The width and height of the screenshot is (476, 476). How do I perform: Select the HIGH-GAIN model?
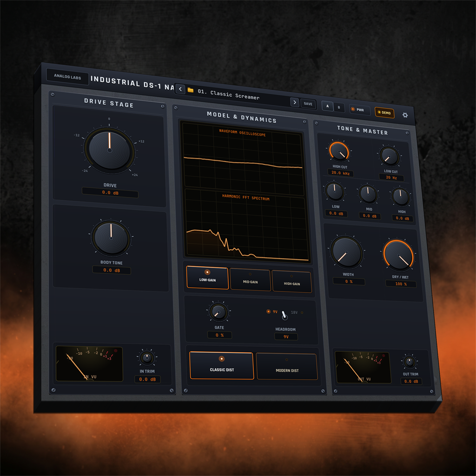tap(292, 281)
